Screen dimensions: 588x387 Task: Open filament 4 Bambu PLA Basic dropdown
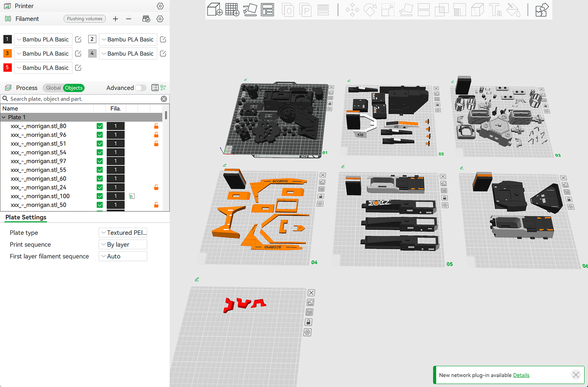tap(128, 53)
